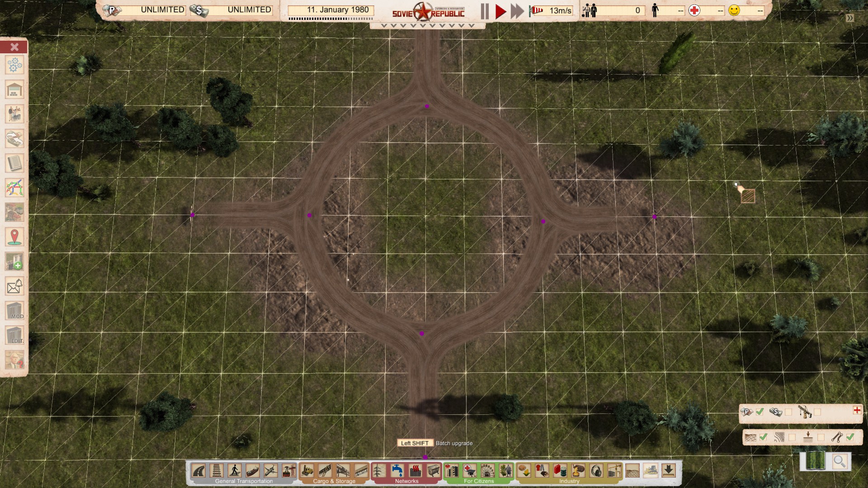Enable the dollars payment checkbox
The width and height of the screenshot is (868, 488).
[x=789, y=412]
